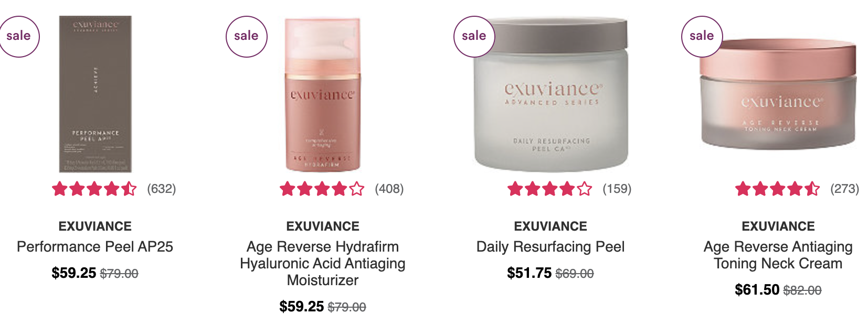The width and height of the screenshot is (868, 325).
Task: Open Age Reverse Hydrafirm Hyaluronic Acid Moisturizer link
Action: tap(323, 263)
